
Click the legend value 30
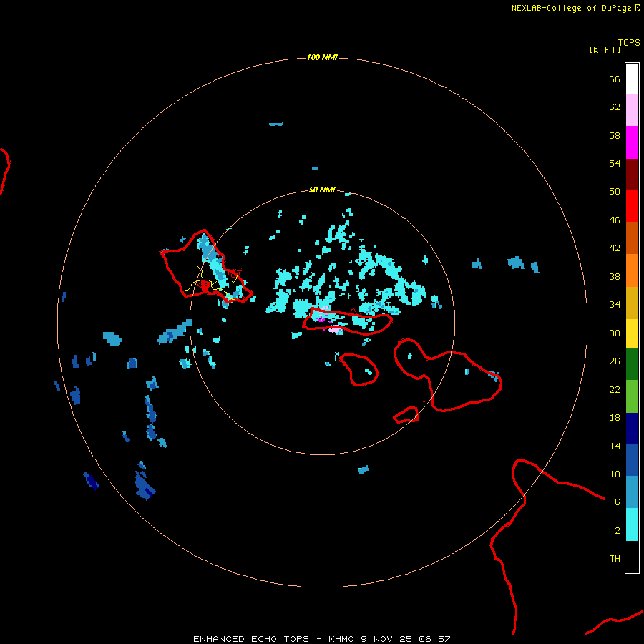(x=615, y=333)
